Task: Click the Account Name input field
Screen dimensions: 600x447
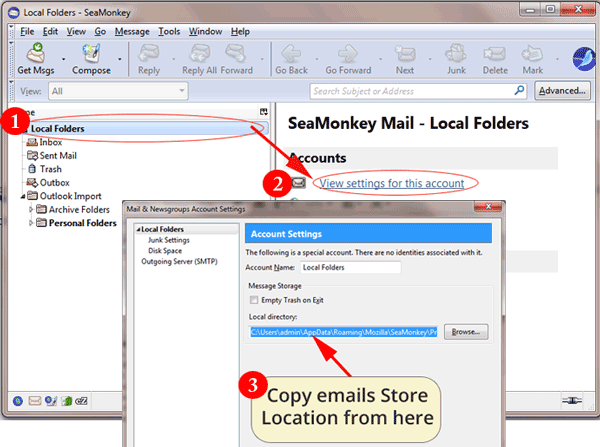Action: 351,268
